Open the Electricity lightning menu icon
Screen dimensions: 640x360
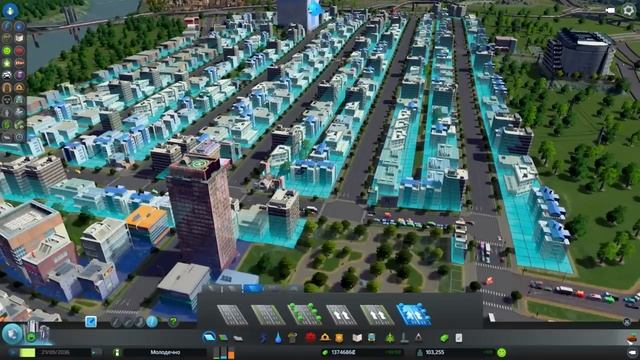click(x=263, y=338)
